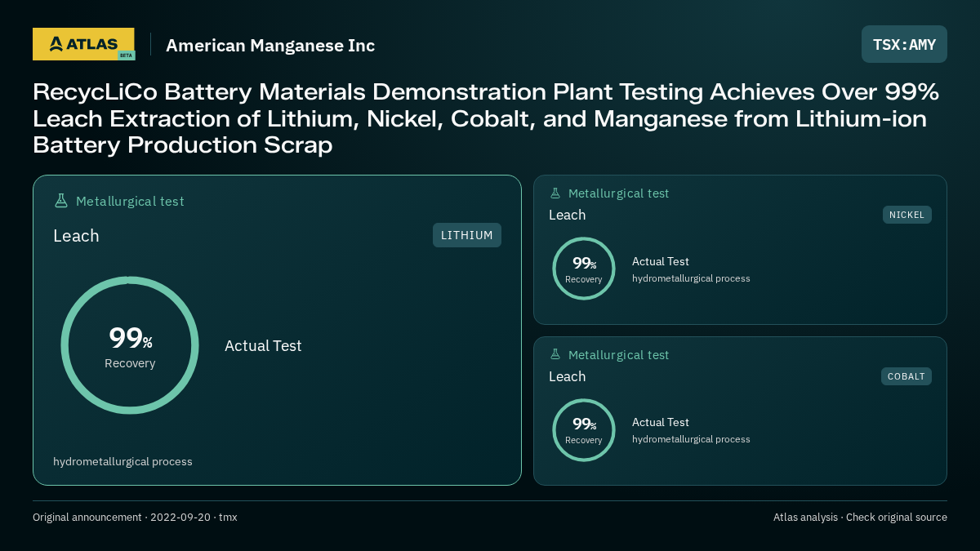Image resolution: width=980 pixels, height=551 pixels.
Task: Click 'Leach' heading in Lithium card
Action: point(76,236)
